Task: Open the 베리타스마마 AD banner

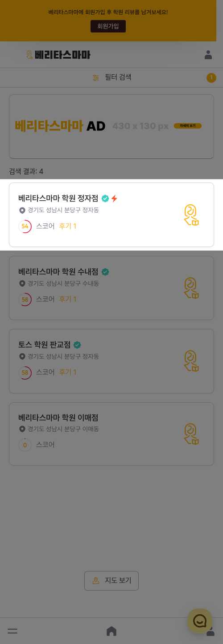Action: coord(111,126)
